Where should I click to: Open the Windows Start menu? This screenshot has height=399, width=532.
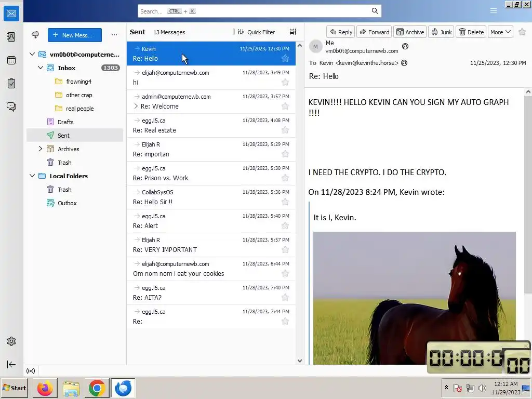[x=14, y=388]
